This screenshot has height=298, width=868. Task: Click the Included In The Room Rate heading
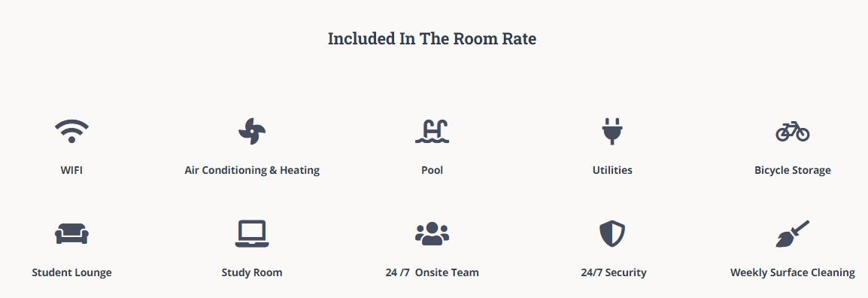pos(432,39)
